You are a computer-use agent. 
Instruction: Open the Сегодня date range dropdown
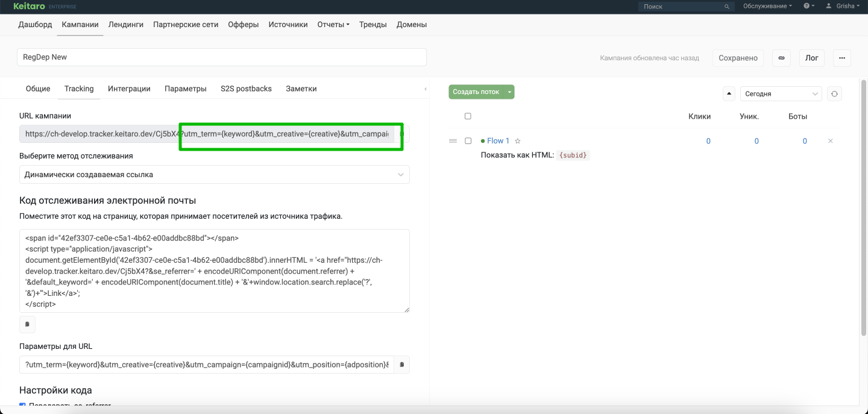781,94
